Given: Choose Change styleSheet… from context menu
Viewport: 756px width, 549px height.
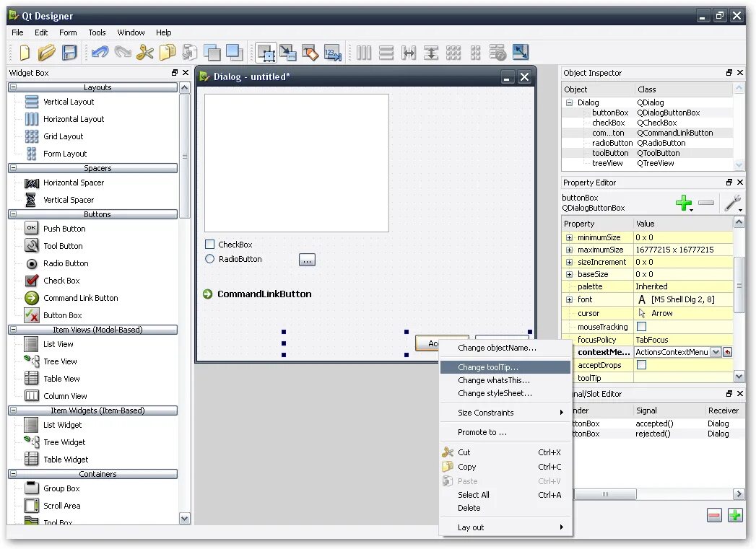Looking at the screenshot, I should [x=505, y=393].
